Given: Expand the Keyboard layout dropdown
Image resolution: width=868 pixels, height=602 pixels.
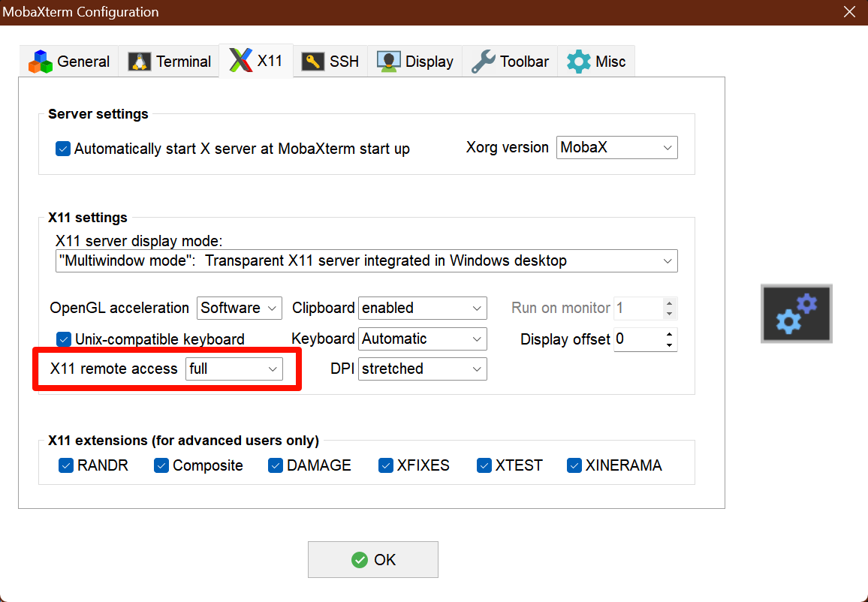Looking at the screenshot, I should coord(423,339).
